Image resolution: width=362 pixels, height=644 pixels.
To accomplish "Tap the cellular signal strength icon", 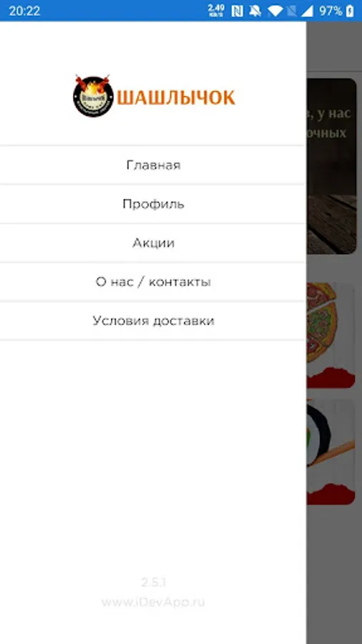I will click(x=307, y=11).
